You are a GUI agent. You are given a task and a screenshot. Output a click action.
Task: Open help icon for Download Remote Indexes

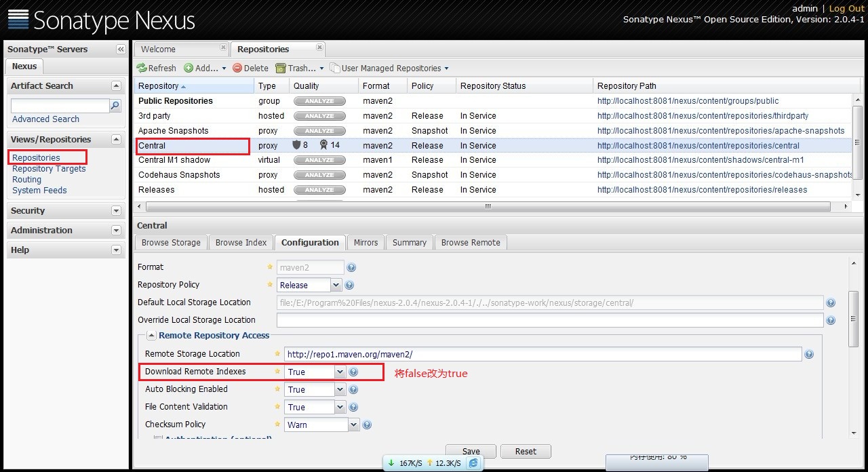(x=353, y=372)
